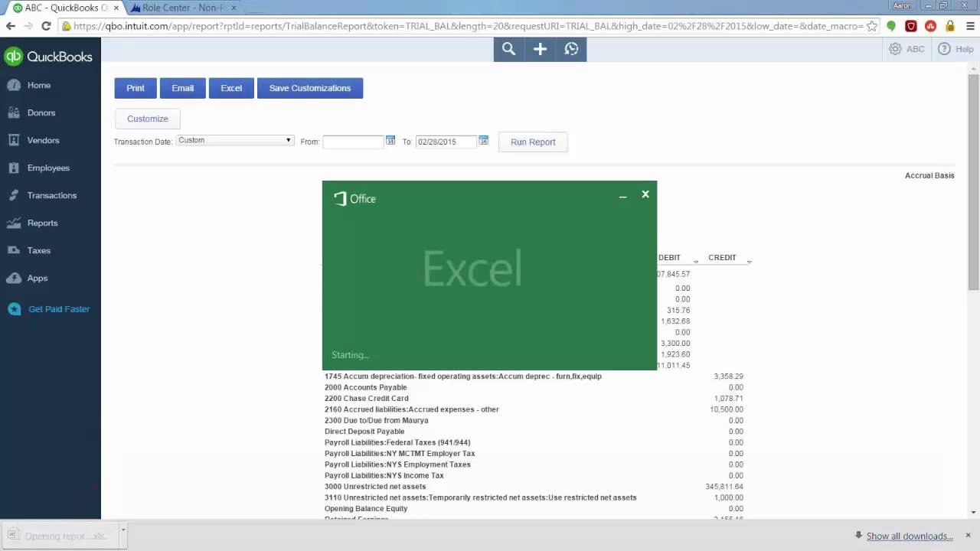Click the 345,811.64 credit amount

tap(724, 487)
